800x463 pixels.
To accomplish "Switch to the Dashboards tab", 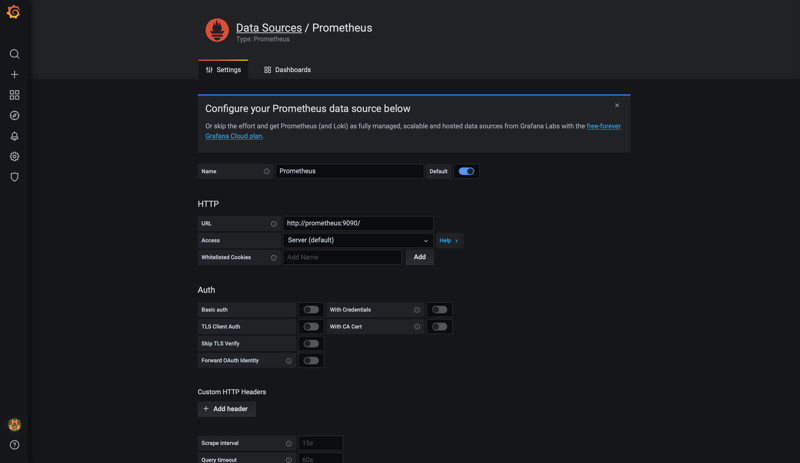I will (x=287, y=70).
